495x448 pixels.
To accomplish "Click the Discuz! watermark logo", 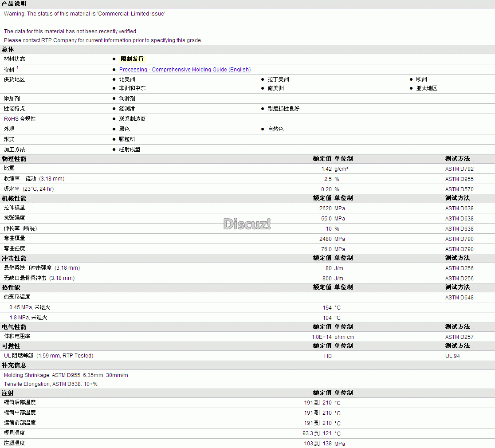I will point(247,224).
